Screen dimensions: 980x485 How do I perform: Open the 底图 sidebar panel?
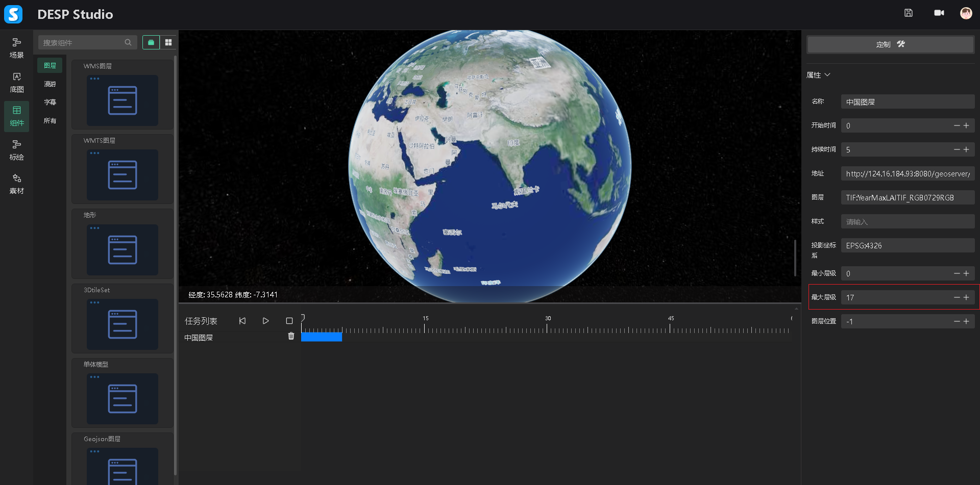click(17, 82)
